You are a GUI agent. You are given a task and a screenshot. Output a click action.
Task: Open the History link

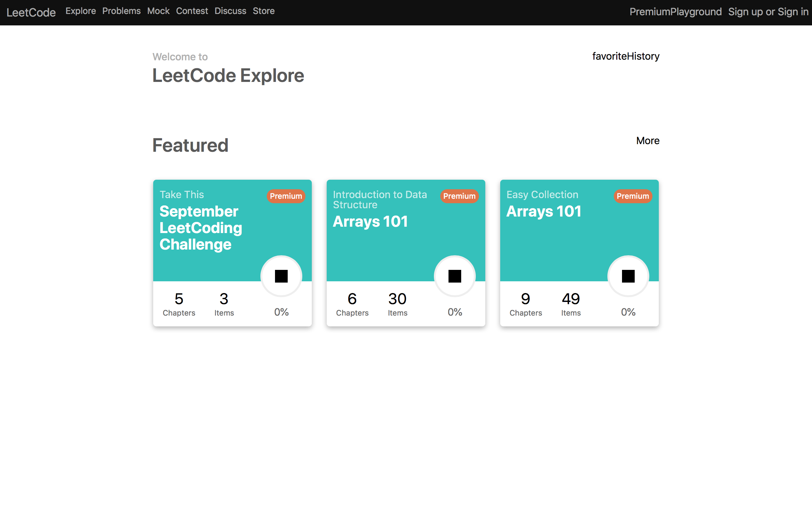(x=643, y=56)
